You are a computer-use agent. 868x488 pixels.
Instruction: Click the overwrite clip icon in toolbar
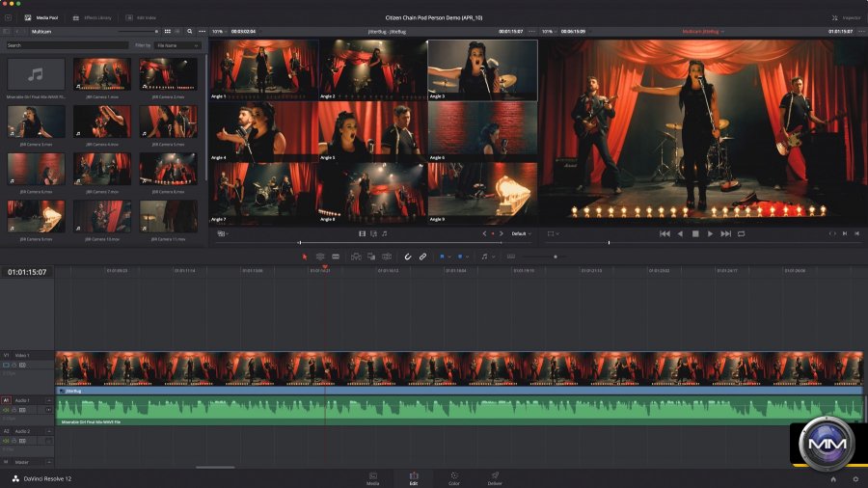tap(371, 257)
